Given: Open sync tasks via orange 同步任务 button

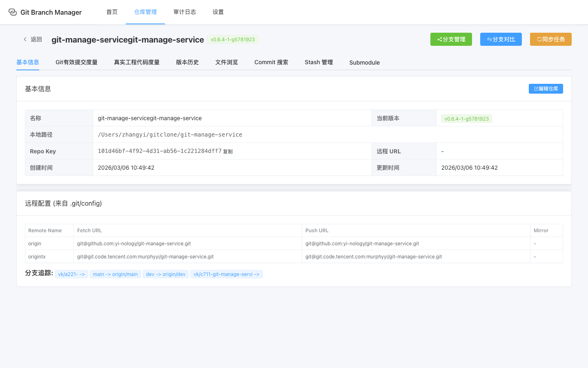Looking at the screenshot, I should pyautogui.click(x=550, y=39).
